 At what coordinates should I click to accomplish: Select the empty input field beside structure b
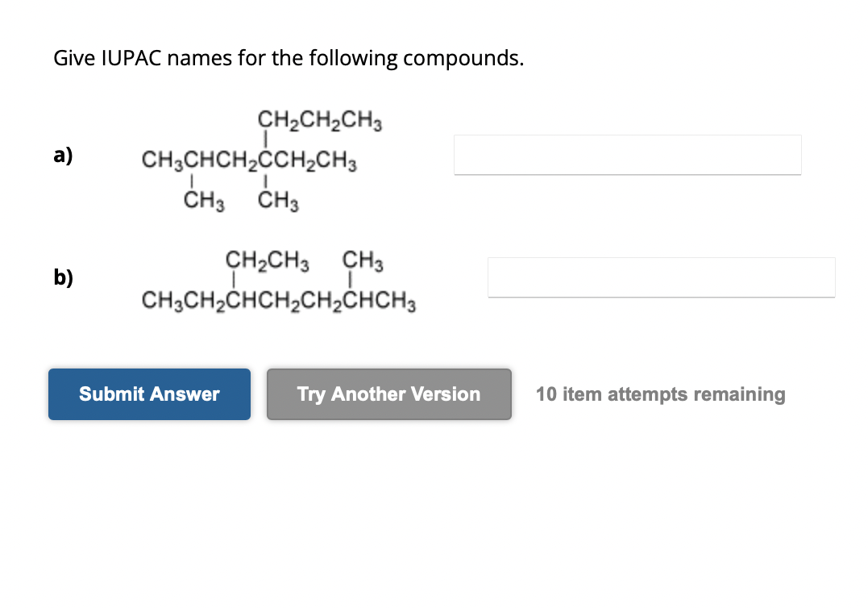coord(661,277)
